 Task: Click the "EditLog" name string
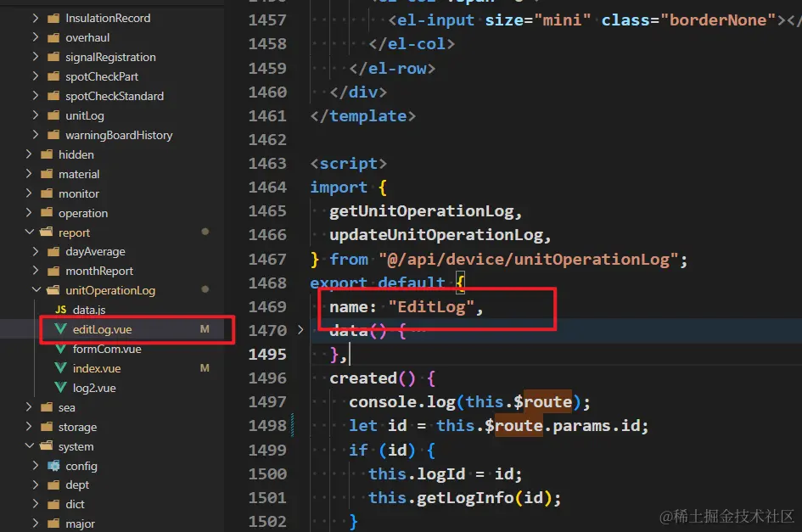tap(432, 307)
